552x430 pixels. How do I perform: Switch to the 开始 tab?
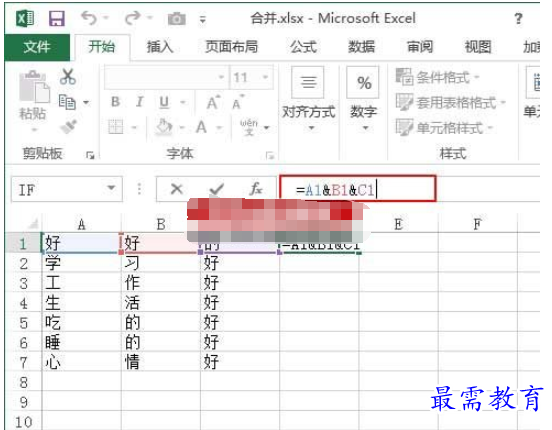coord(101,47)
